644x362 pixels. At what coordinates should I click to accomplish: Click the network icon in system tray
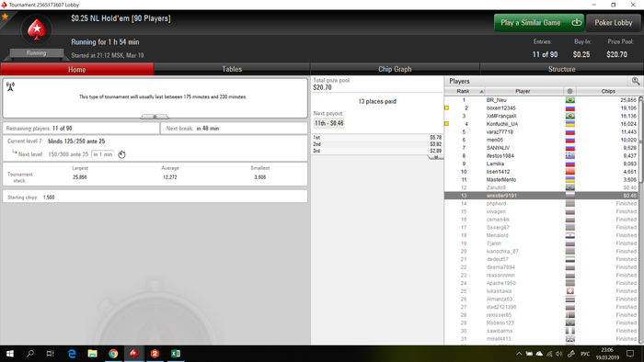tap(549, 354)
